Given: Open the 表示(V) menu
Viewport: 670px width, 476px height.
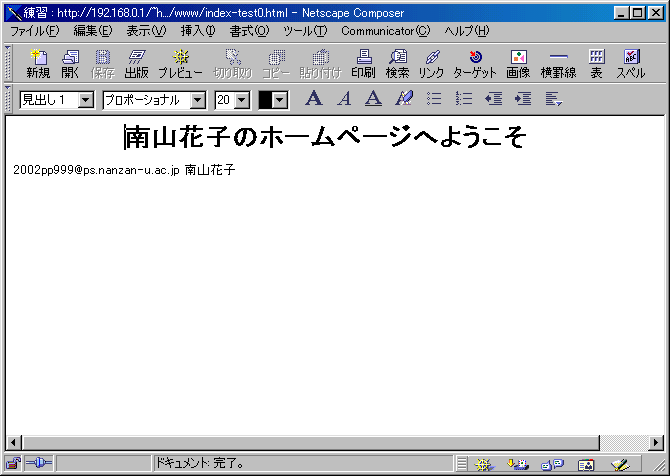Looking at the screenshot, I should point(146,31).
